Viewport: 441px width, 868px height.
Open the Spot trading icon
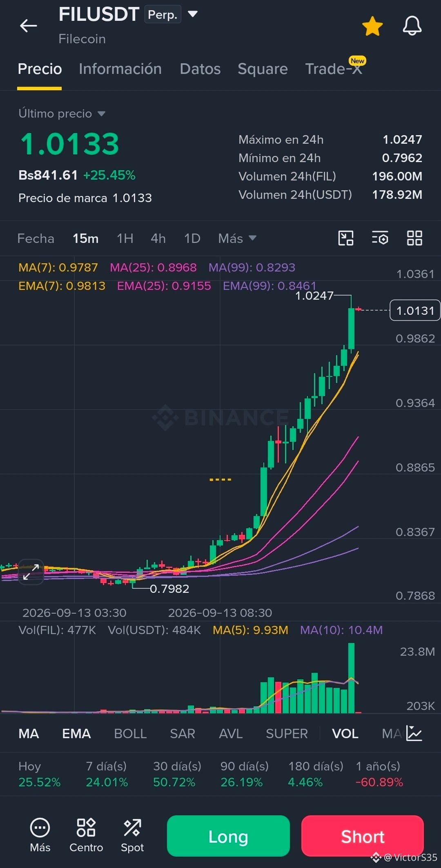coord(132,835)
